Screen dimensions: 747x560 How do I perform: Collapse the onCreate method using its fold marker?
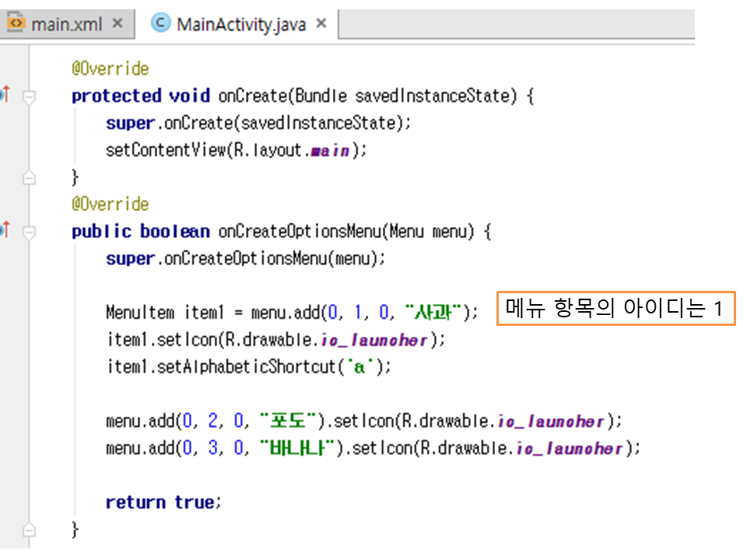click(30, 97)
